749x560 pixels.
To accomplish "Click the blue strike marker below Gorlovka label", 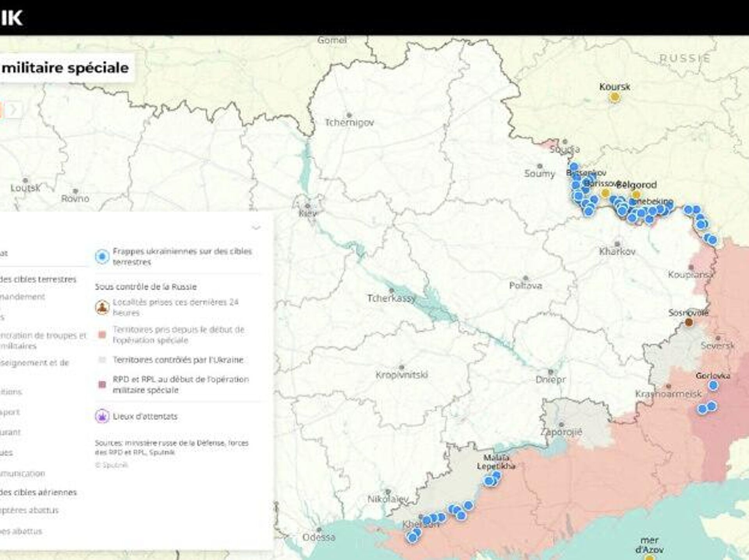I will coord(713,386).
